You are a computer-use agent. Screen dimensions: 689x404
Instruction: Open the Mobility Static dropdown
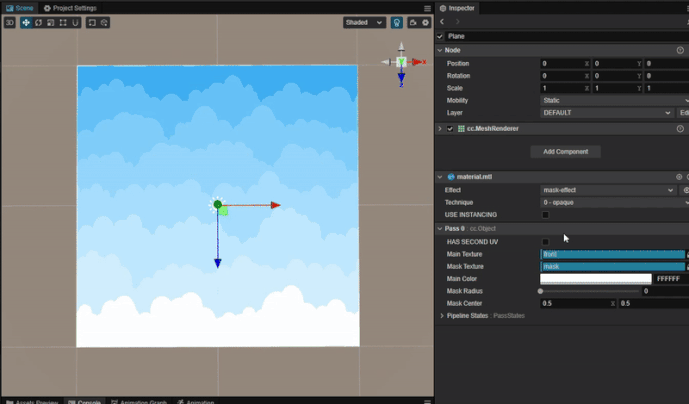pyautogui.click(x=614, y=100)
